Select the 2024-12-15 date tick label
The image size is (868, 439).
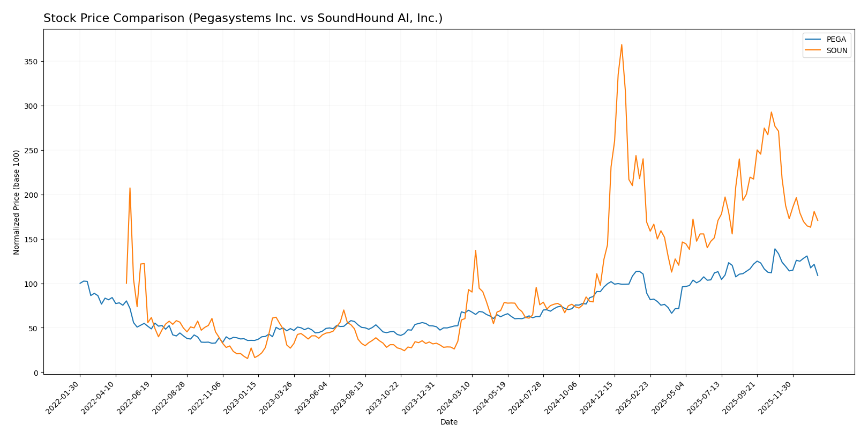coord(597,398)
